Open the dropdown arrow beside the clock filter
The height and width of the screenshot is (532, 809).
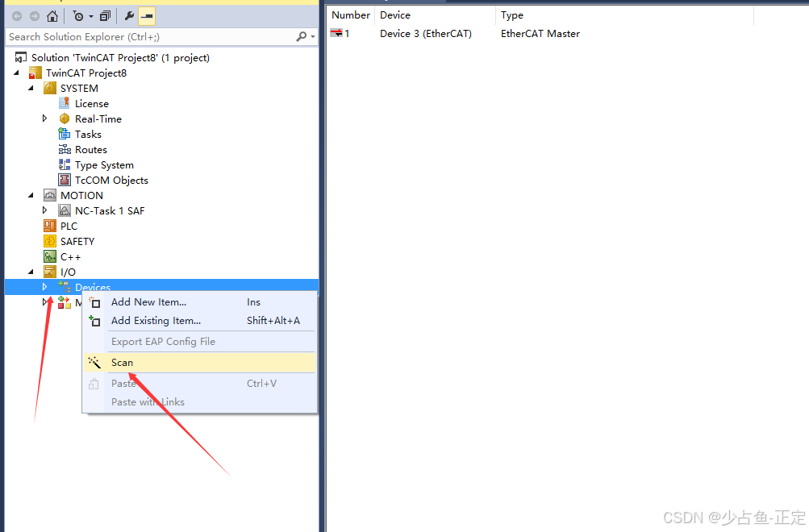point(91,16)
